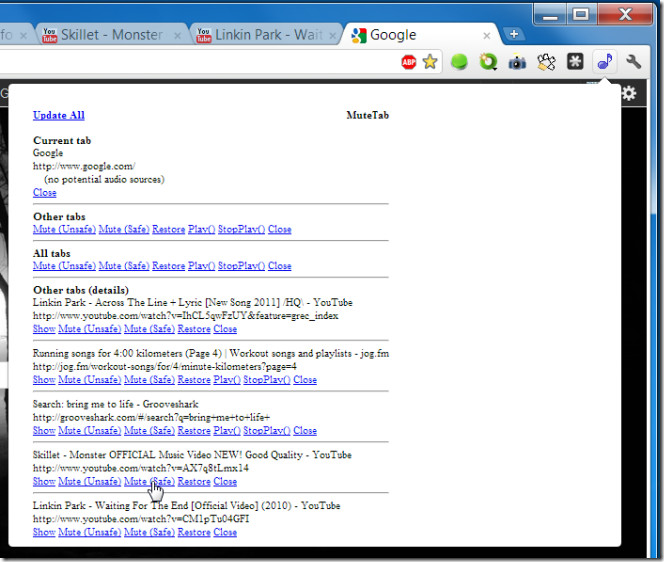Image resolution: width=664 pixels, height=562 pixels.
Task: Click Close under Other tabs
Action: pyautogui.click(x=279, y=230)
